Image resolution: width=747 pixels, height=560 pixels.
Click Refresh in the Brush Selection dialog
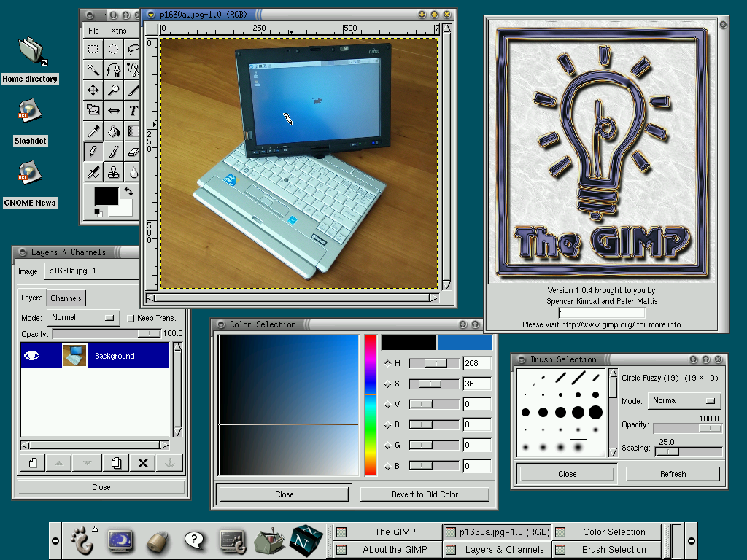click(672, 474)
